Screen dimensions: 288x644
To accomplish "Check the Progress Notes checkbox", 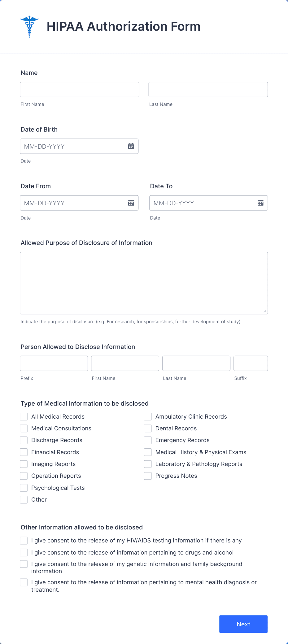I will 147,476.
